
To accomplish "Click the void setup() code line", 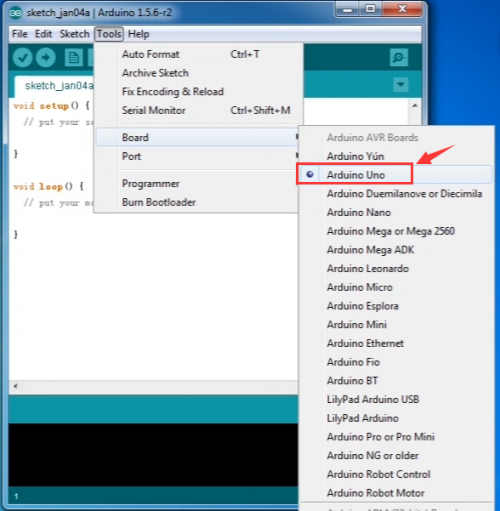I will [51, 106].
